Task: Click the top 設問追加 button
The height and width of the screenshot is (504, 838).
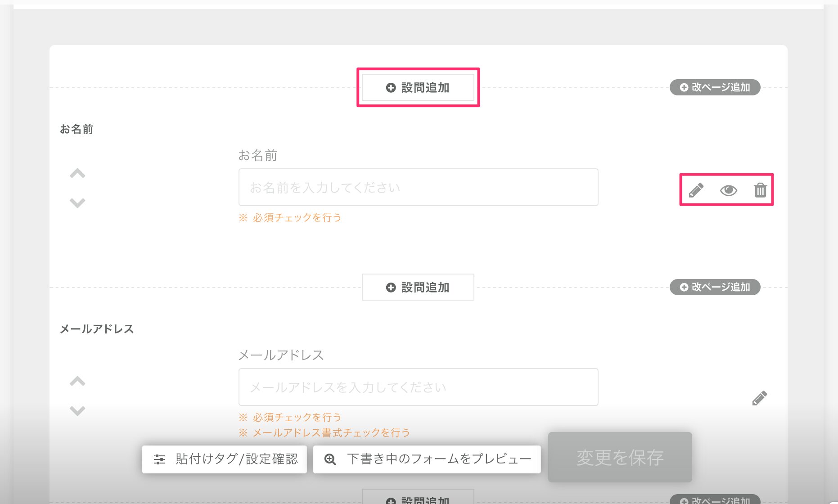Action: 418,88
